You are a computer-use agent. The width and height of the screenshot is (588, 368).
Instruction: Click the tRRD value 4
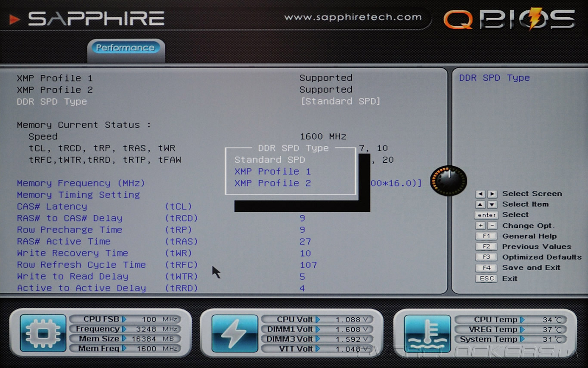[x=302, y=288]
